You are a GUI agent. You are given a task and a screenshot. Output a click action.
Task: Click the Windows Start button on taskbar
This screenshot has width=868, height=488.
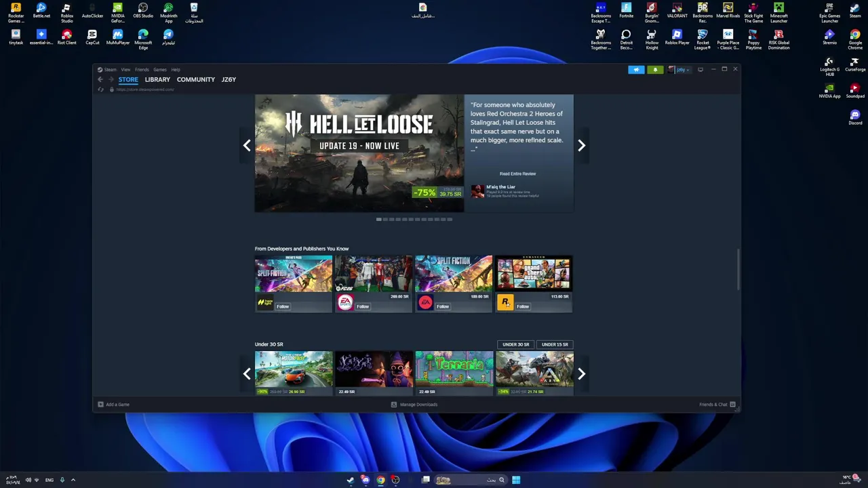(516, 480)
